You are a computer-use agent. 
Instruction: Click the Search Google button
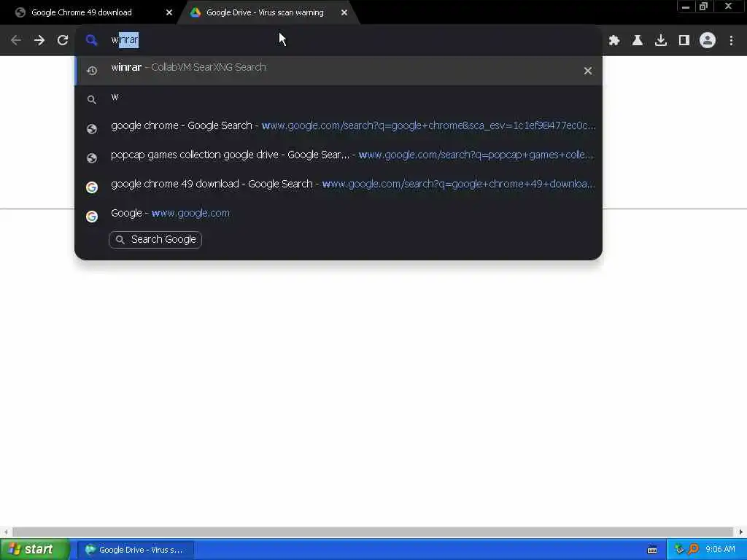[155, 239]
